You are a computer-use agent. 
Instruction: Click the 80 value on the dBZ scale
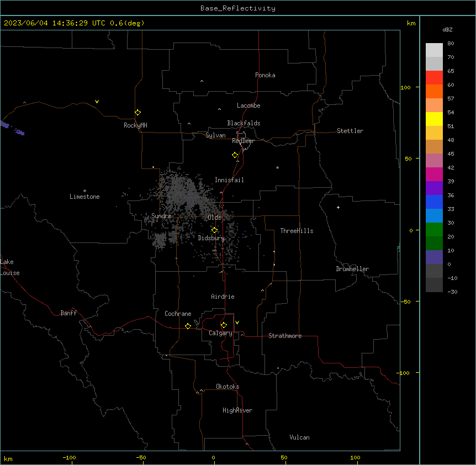pyautogui.click(x=451, y=44)
